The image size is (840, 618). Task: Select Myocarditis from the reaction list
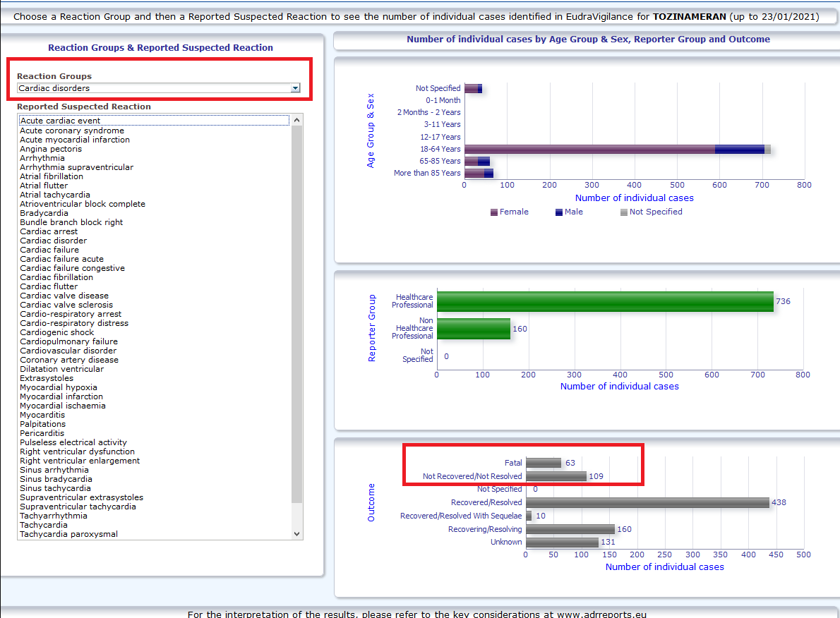(42, 415)
